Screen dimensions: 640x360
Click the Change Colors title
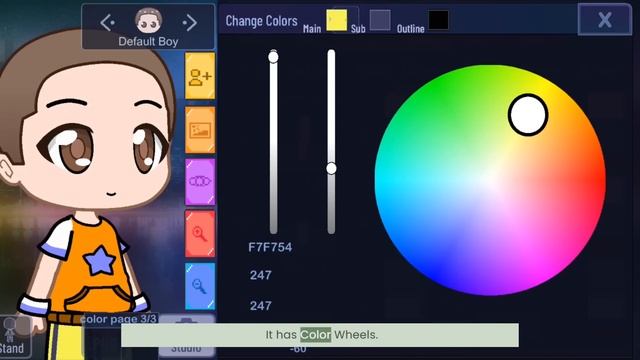tap(261, 21)
